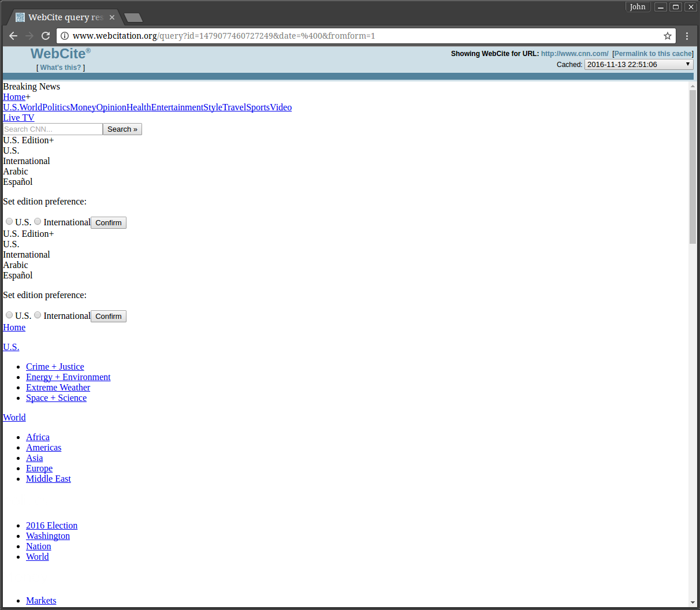The width and height of the screenshot is (700, 610).
Task: Open Travel in the nav bar
Action: pos(234,107)
